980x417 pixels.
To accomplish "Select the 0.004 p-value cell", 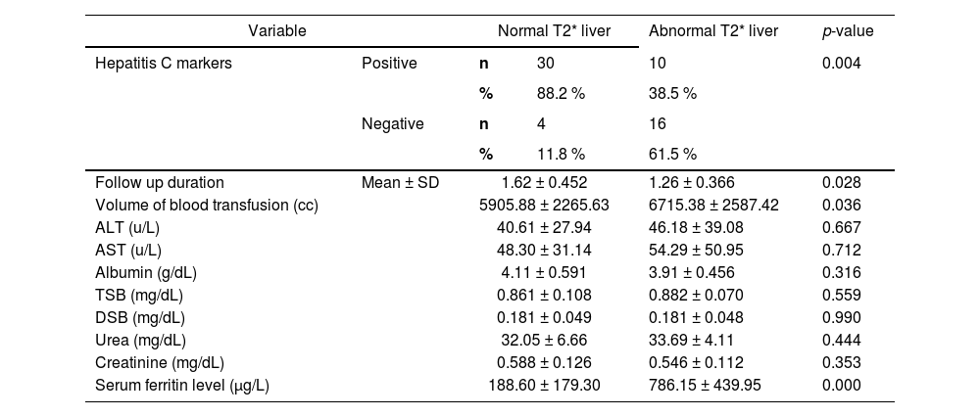I will coord(842,64).
